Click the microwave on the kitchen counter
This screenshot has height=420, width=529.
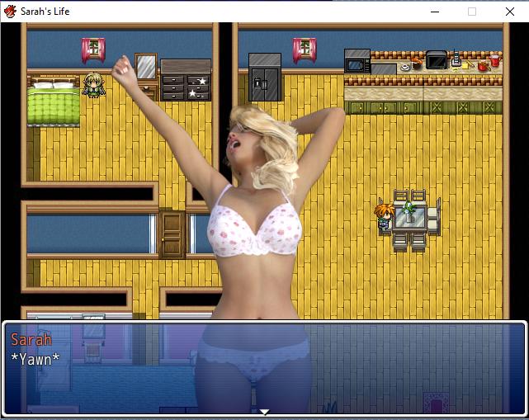click(x=357, y=62)
